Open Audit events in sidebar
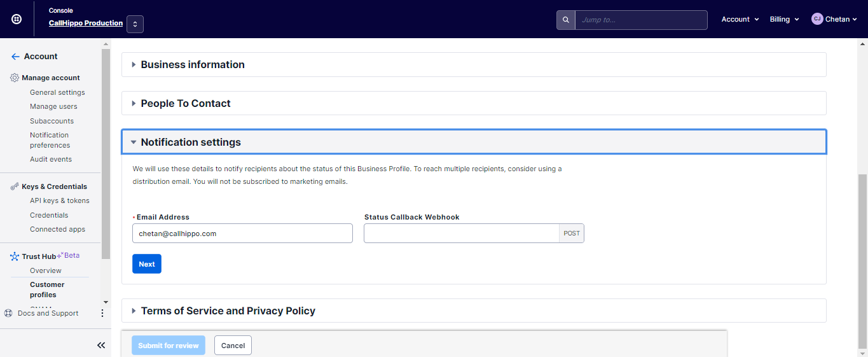 pos(51,159)
